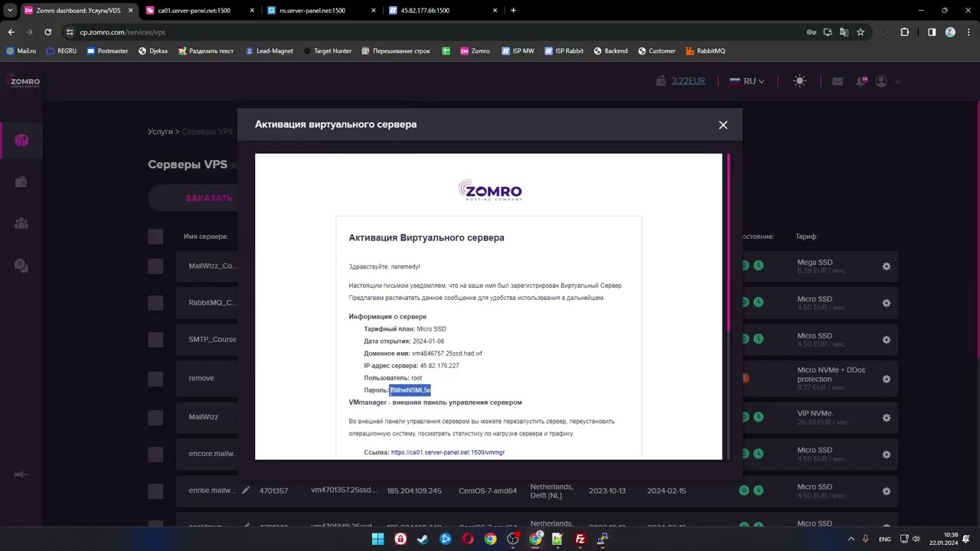This screenshot has width=980, height=551.
Task: Open FileZilla from the taskbar
Action: tap(580, 539)
